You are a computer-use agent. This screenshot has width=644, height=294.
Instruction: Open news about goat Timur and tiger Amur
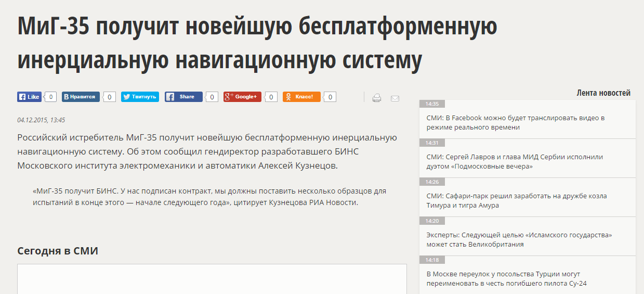[517, 200]
